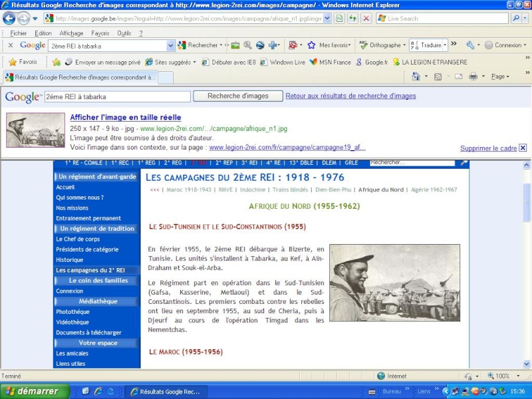
Task: Print the page with the printer icon
Action: 473,76
